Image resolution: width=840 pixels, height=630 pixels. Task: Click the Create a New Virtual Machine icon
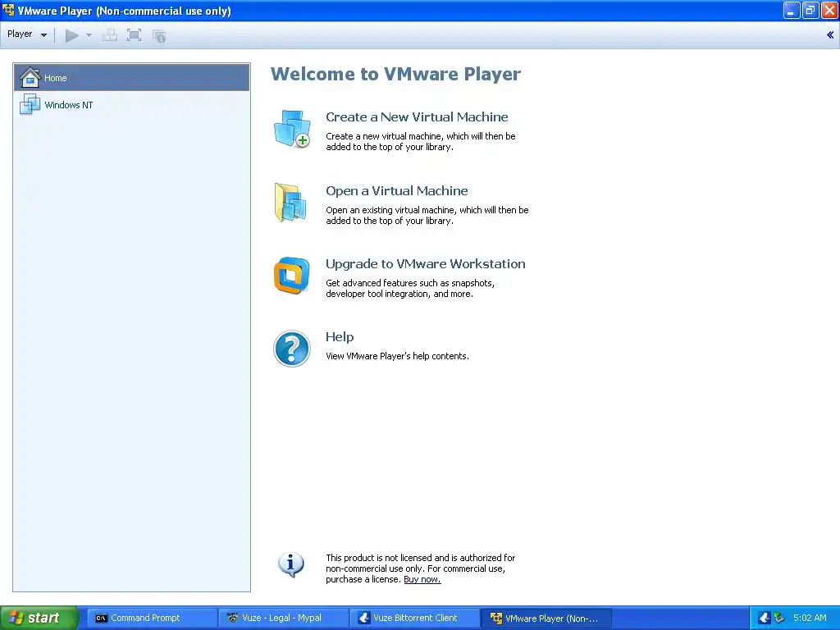(x=292, y=129)
